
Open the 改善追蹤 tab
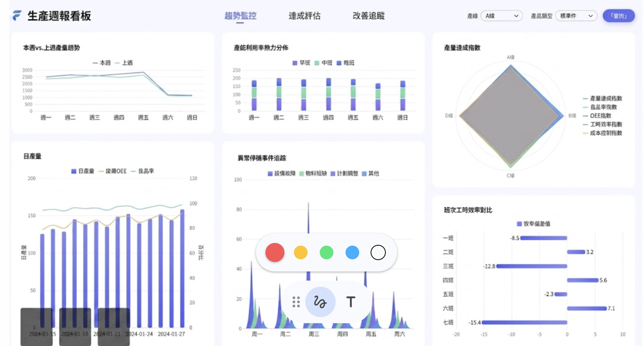(x=369, y=16)
